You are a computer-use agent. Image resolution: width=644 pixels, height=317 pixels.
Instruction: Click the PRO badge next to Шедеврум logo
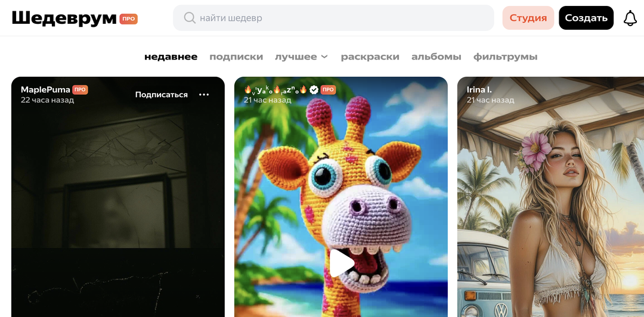[x=129, y=18]
